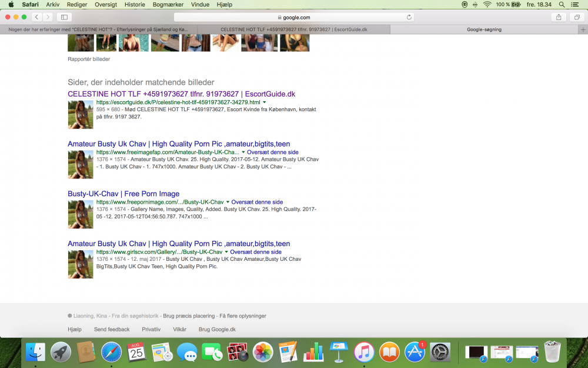
Task: Translate the freeimagefap.com result page
Action: (x=273, y=152)
